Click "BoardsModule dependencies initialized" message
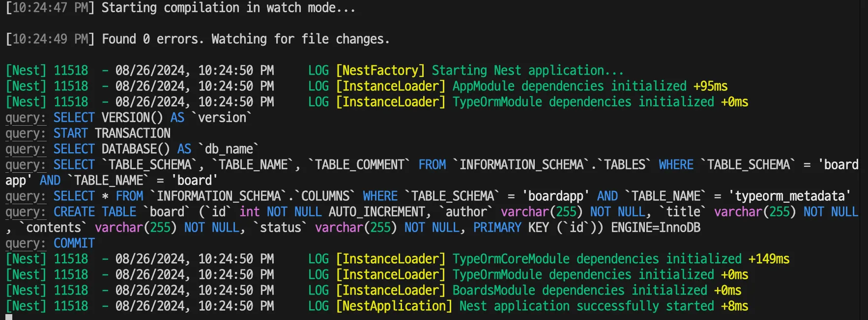The height and width of the screenshot is (320, 868). tap(579, 291)
